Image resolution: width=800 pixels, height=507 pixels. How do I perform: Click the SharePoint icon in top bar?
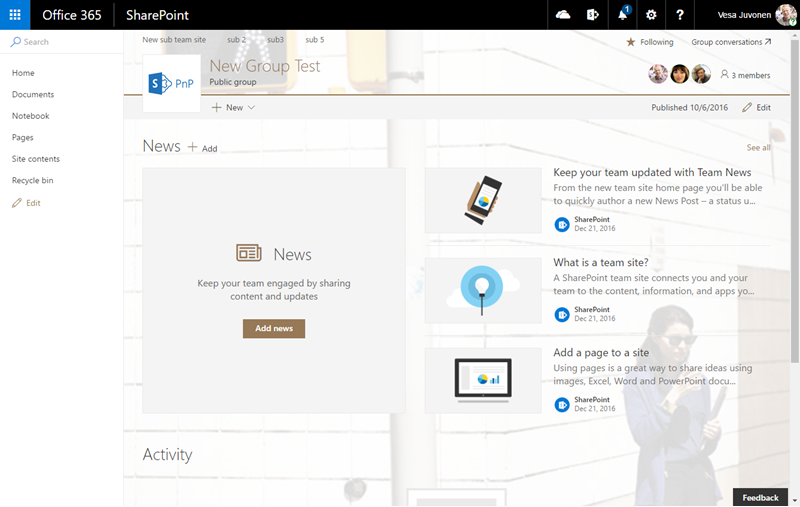click(592, 15)
